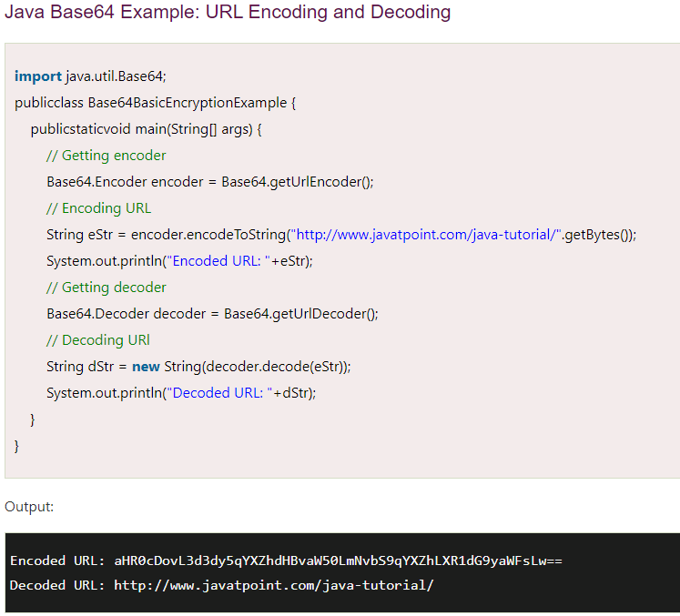Viewport: 680px width, 616px height.
Task: Click the '// Decoding URl' comment
Action: pyautogui.click(x=98, y=340)
